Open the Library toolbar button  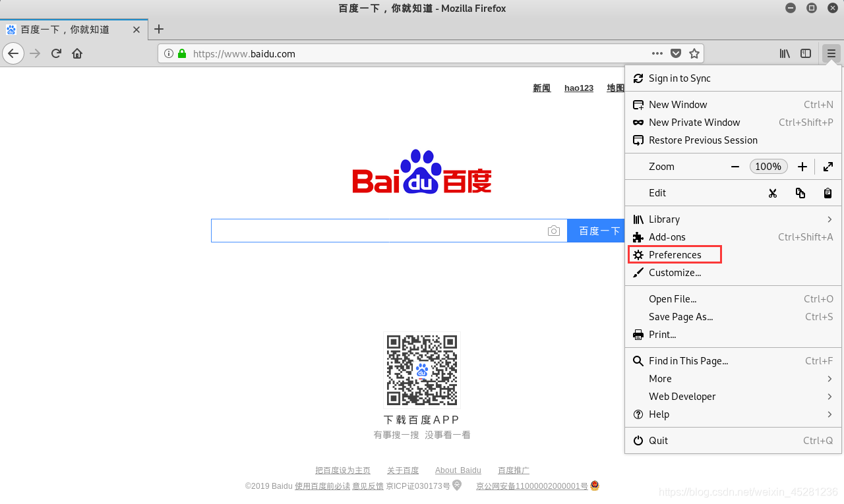(785, 53)
